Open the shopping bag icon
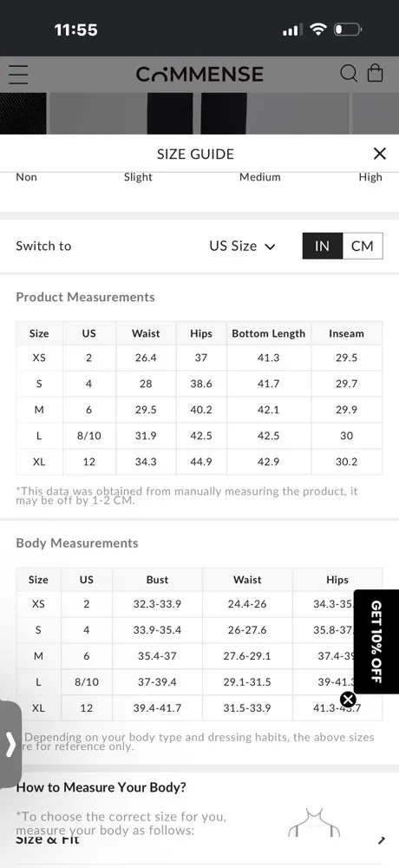Image resolution: width=399 pixels, height=868 pixels. [376, 73]
